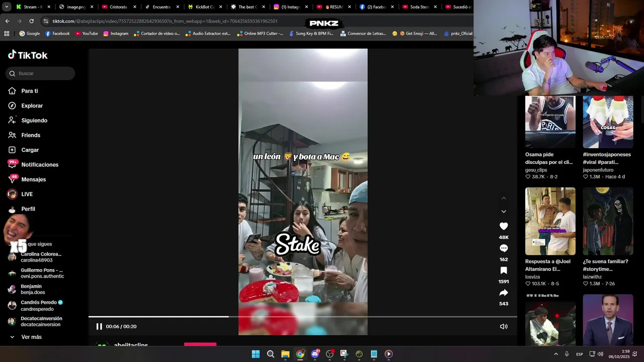Open the LIVE section
This screenshot has height=362, width=644.
click(20, 194)
